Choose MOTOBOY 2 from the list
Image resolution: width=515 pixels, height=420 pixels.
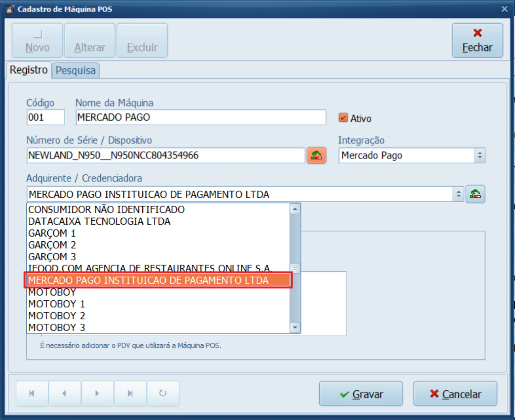(x=158, y=316)
